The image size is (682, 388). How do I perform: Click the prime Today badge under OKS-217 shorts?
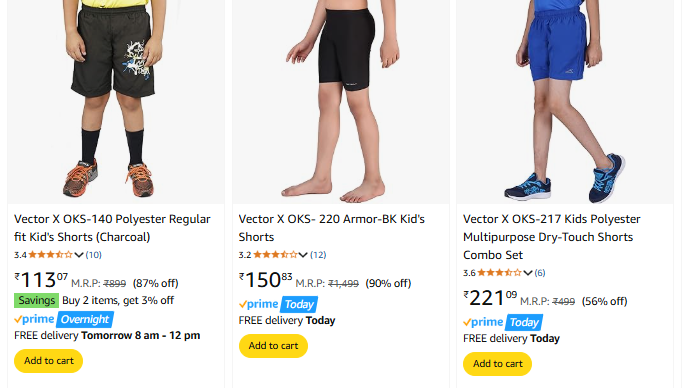pos(503,322)
